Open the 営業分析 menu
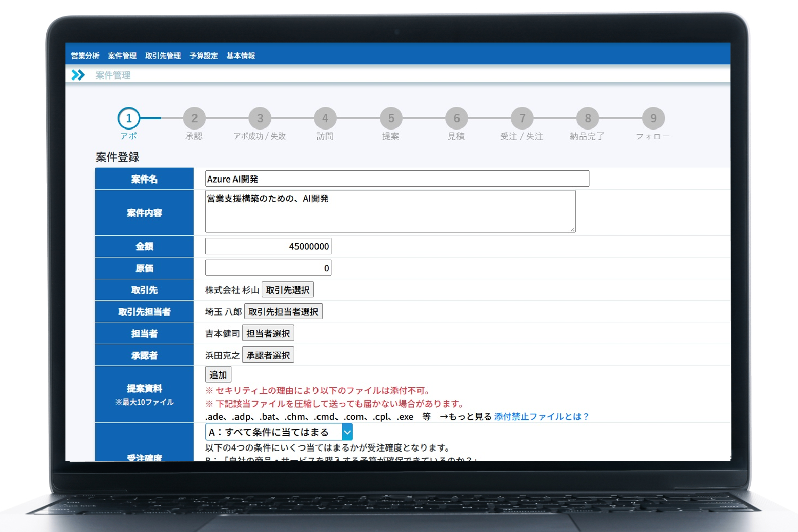Screen dimensions: 798x532 click(85, 55)
